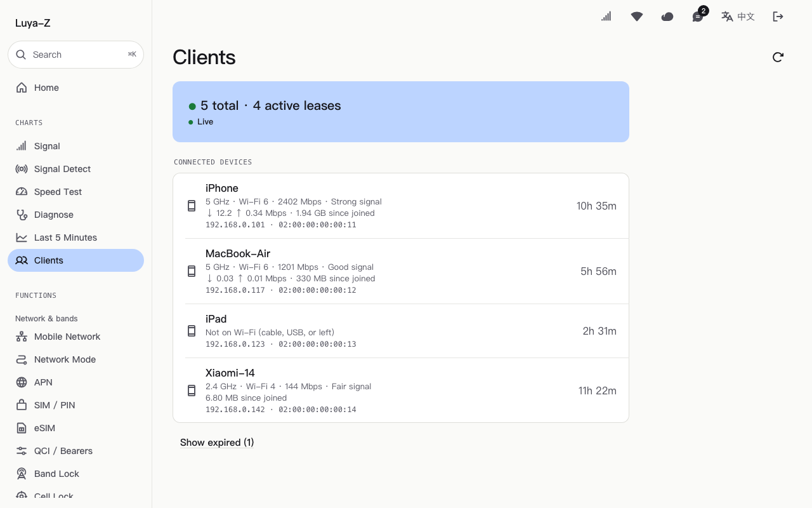
Task: Click the IP address 192.168.0.101 line
Action: [281, 225]
